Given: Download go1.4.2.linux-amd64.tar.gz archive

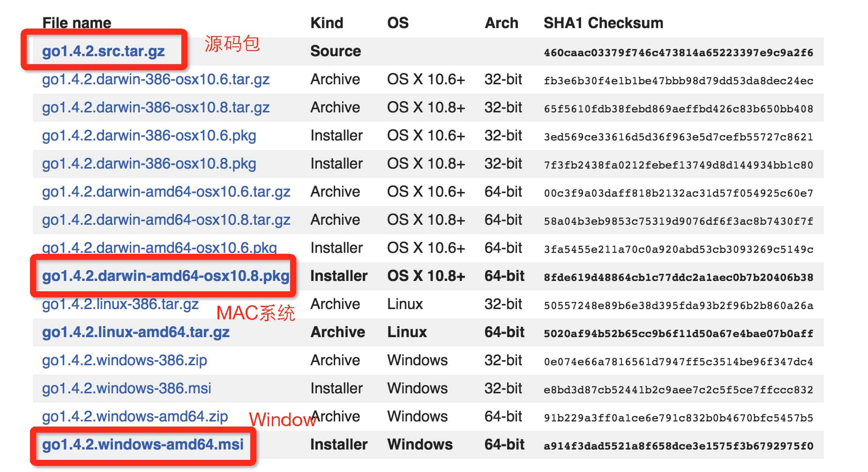Looking at the screenshot, I should (x=136, y=332).
